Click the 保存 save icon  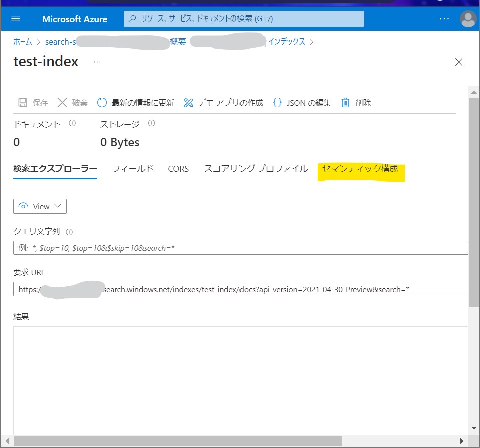(x=23, y=103)
